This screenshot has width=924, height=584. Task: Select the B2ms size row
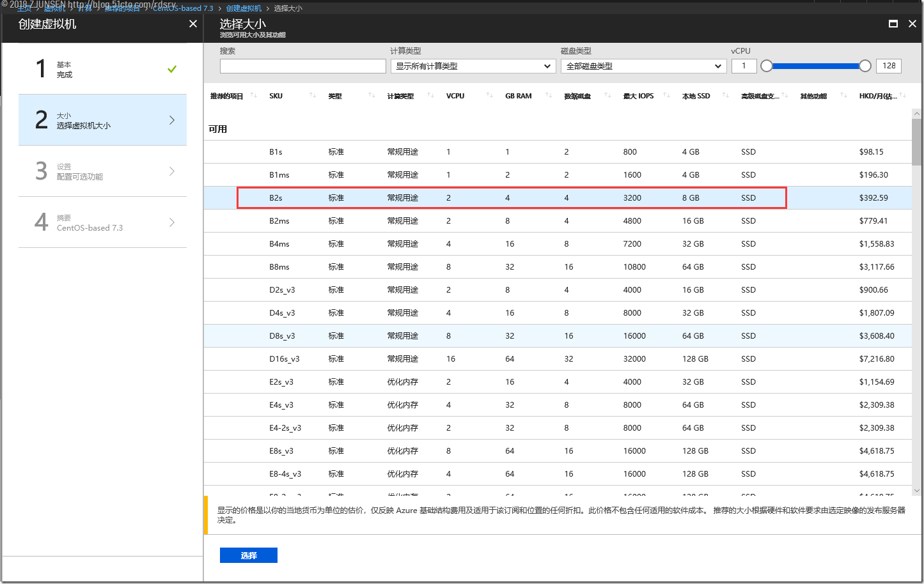coord(558,221)
